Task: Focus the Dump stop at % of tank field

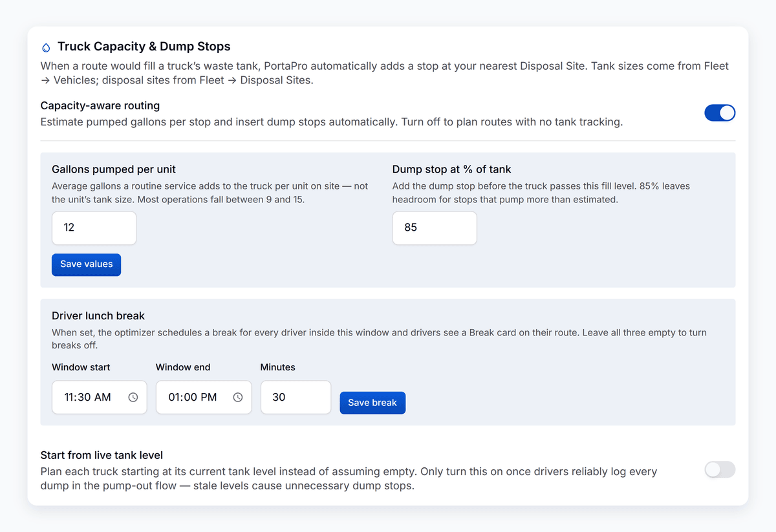Action: coord(435,228)
